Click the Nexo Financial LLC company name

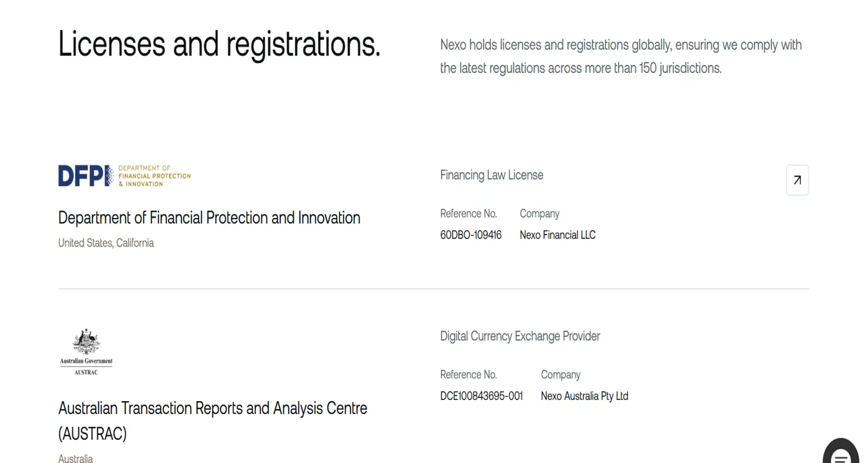[x=557, y=235]
